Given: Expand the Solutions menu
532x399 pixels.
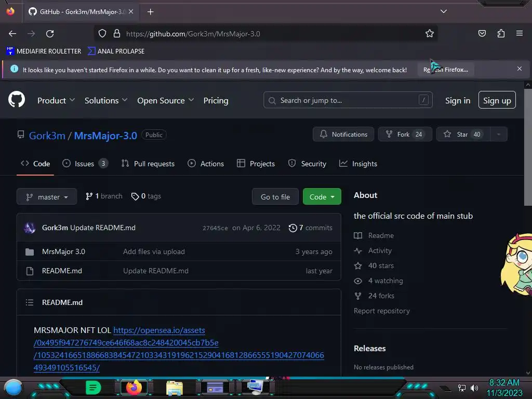Looking at the screenshot, I should point(106,100).
